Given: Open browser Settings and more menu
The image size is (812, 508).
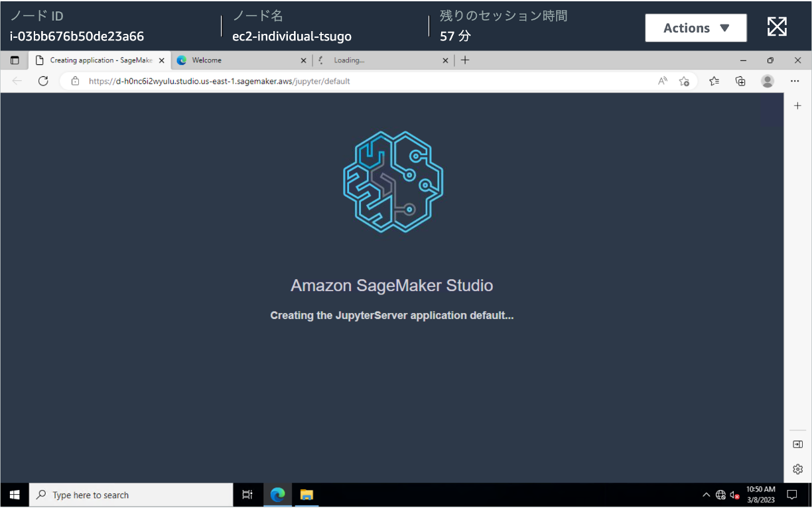Looking at the screenshot, I should click(795, 80).
